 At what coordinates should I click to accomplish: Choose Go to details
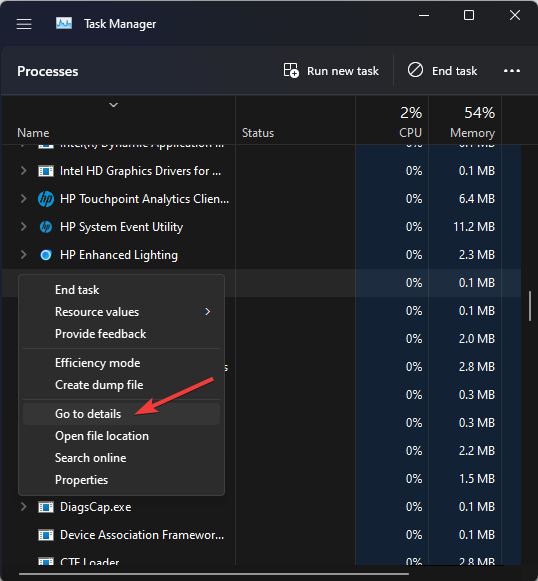point(122,414)
